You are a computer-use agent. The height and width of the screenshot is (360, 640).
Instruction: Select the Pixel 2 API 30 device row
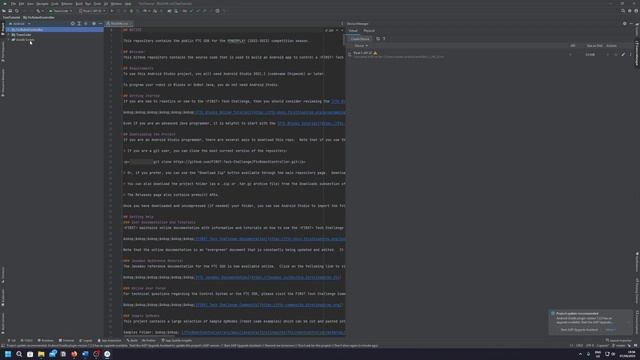[490, 54]
